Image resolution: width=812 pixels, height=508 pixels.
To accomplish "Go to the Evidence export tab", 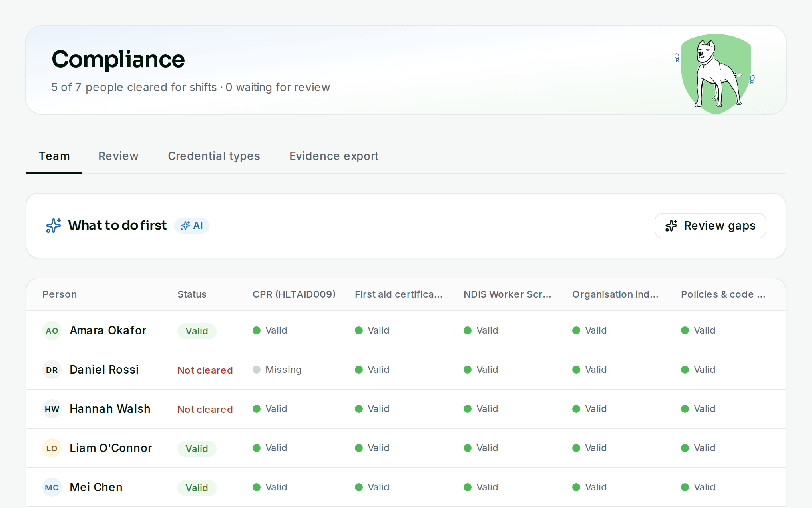I will 334,156.
